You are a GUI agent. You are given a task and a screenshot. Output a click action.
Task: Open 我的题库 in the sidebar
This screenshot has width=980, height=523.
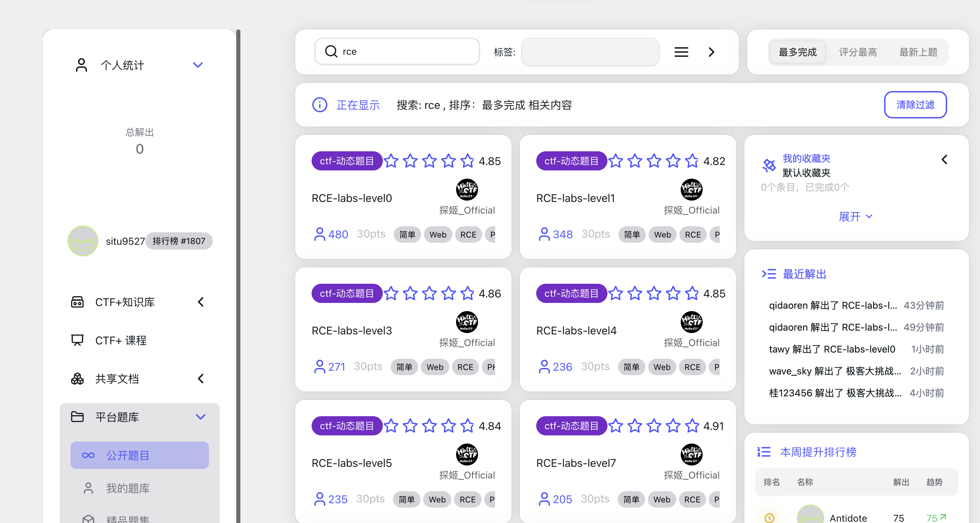pos(128,488)
